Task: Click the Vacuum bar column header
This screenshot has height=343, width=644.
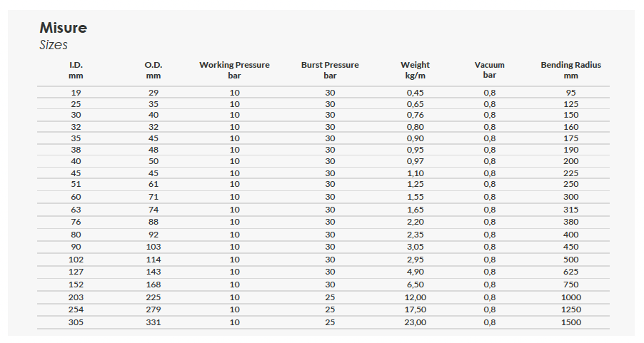Action: tap(489, 70)
